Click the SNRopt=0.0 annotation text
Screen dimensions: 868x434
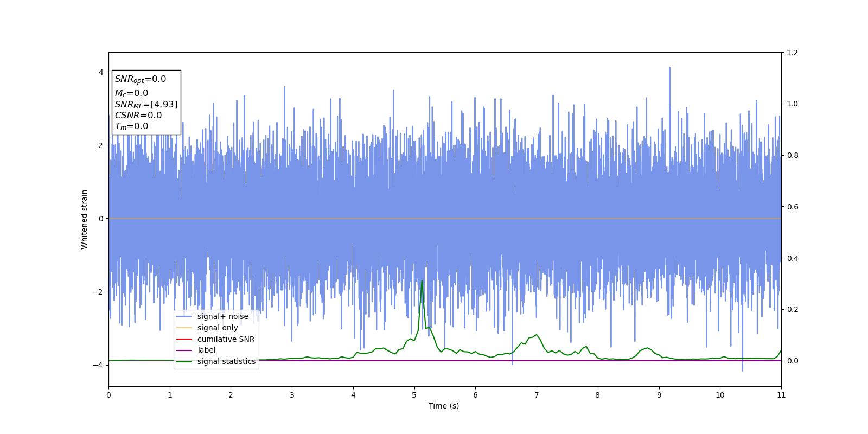(141, 79)
